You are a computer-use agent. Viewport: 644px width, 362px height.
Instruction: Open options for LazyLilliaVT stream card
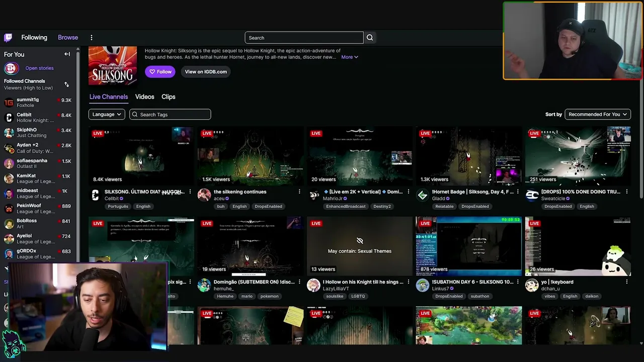tap(408, 282)
